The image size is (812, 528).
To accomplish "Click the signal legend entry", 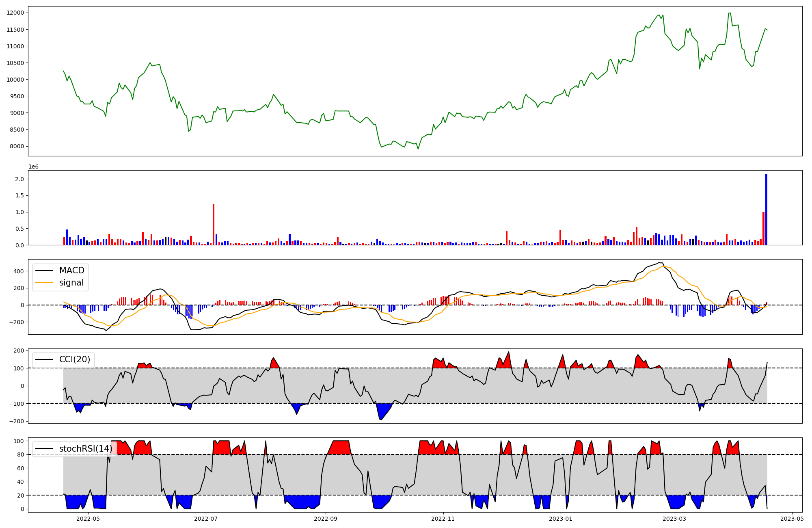I will pyautogui.click(x=71, y=283).
